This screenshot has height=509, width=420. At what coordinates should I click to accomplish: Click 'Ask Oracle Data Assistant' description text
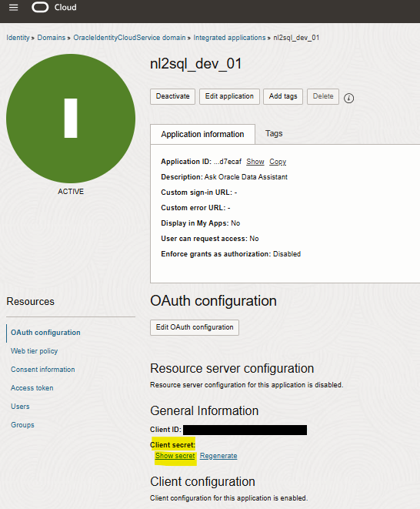point(246,177)
